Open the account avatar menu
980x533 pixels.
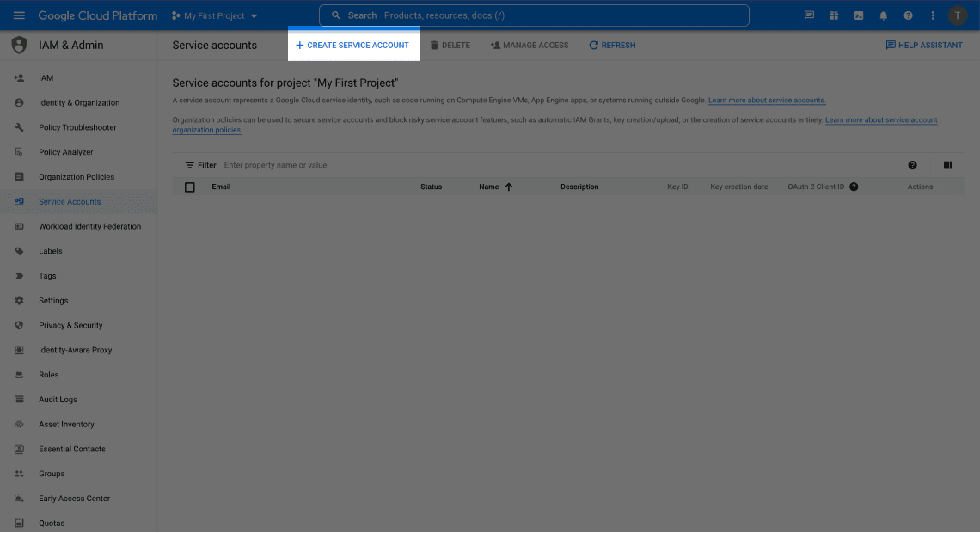pos(958,15)
